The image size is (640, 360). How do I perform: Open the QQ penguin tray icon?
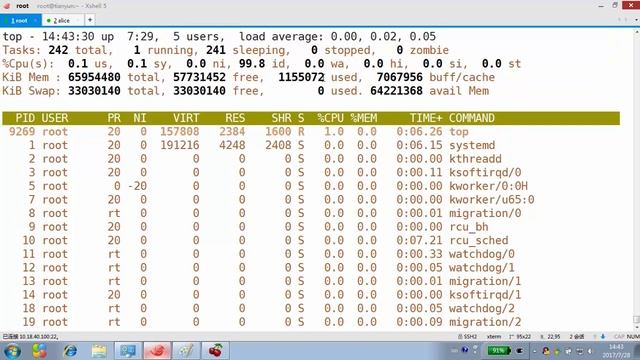(546, 351)
